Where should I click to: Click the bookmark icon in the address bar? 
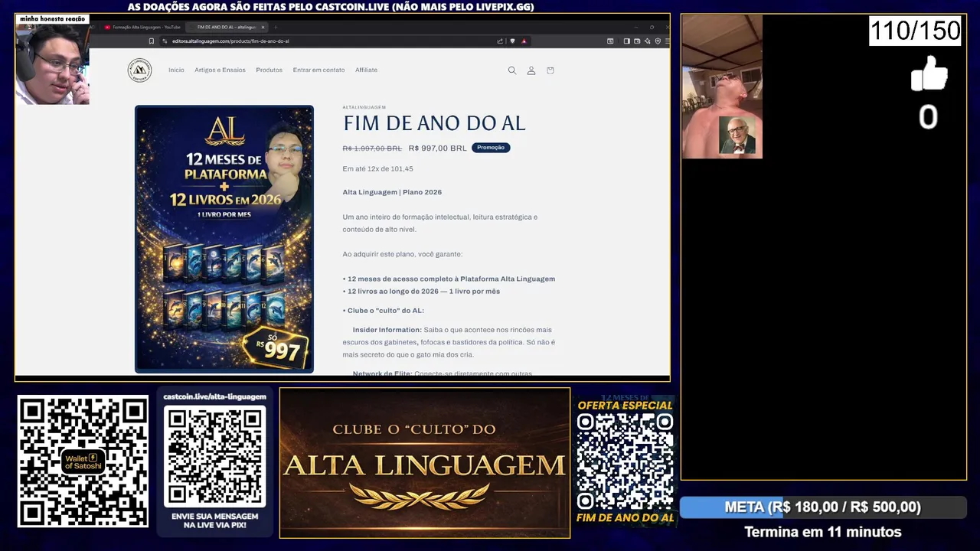[151, 41]
